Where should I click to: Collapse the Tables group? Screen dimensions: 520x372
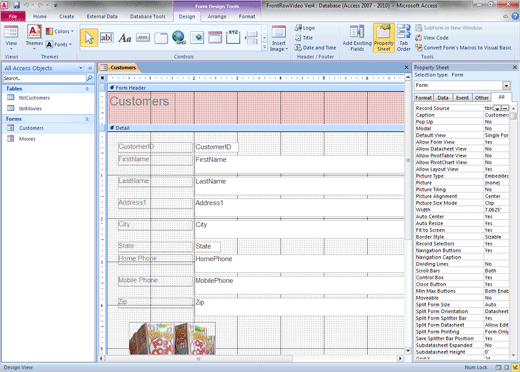point(87,89)
